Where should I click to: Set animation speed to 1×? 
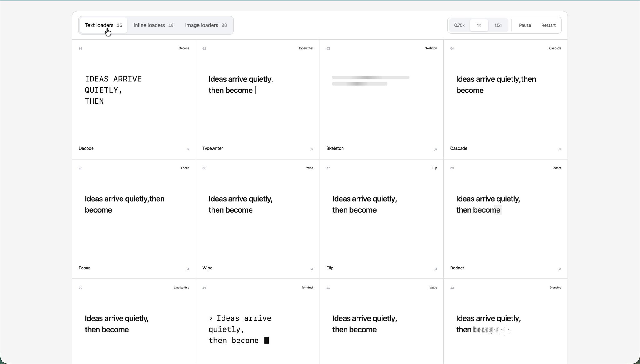[x=479, y=25]
